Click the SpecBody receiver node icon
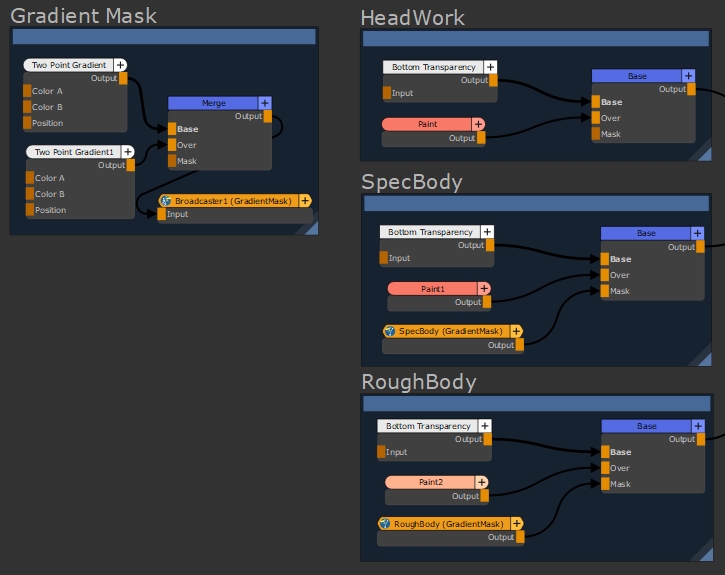 click(390, 331)
